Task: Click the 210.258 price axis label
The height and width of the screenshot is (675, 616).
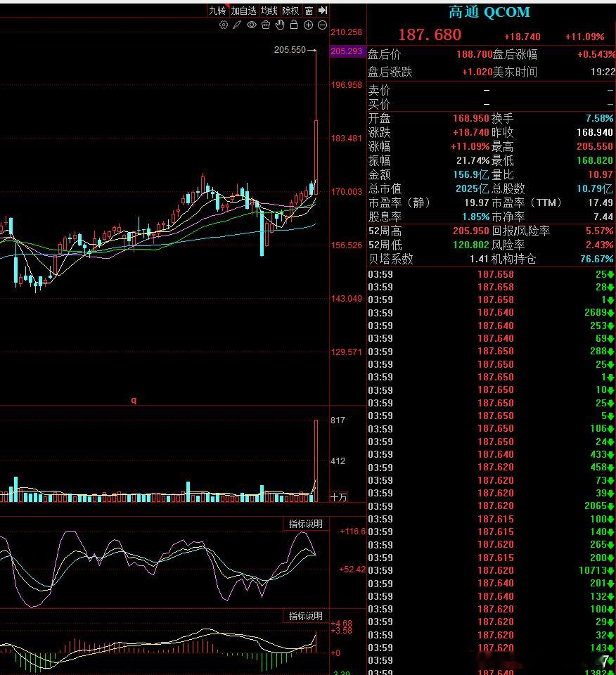Action: [x=347, y=32]
